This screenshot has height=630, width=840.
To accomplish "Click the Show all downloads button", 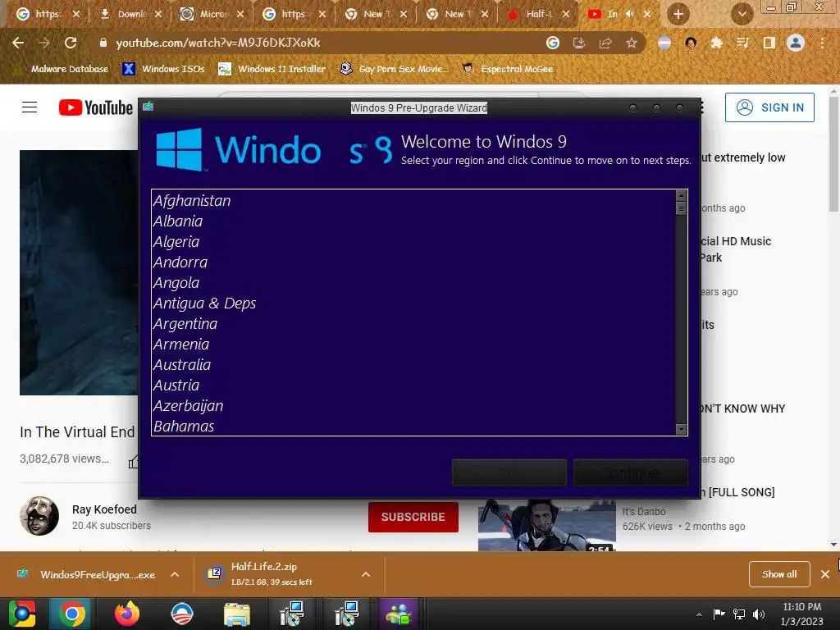I will tap(779, 574).
